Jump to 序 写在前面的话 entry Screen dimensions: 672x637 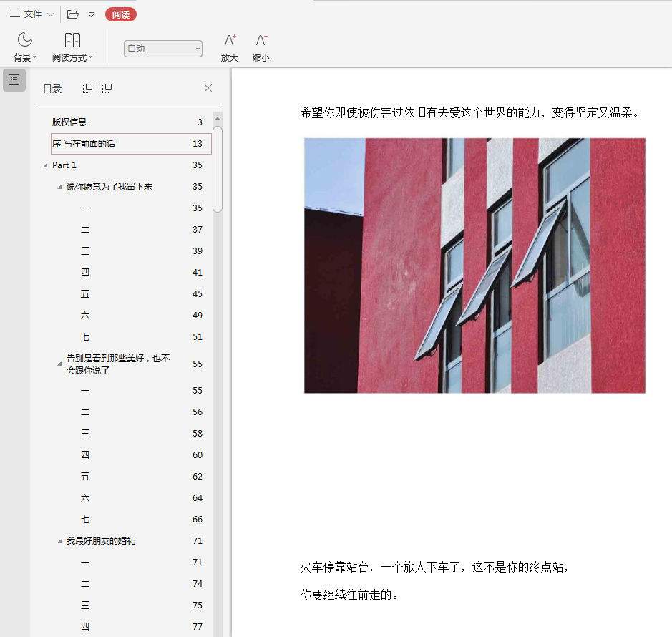pos(84,144)
